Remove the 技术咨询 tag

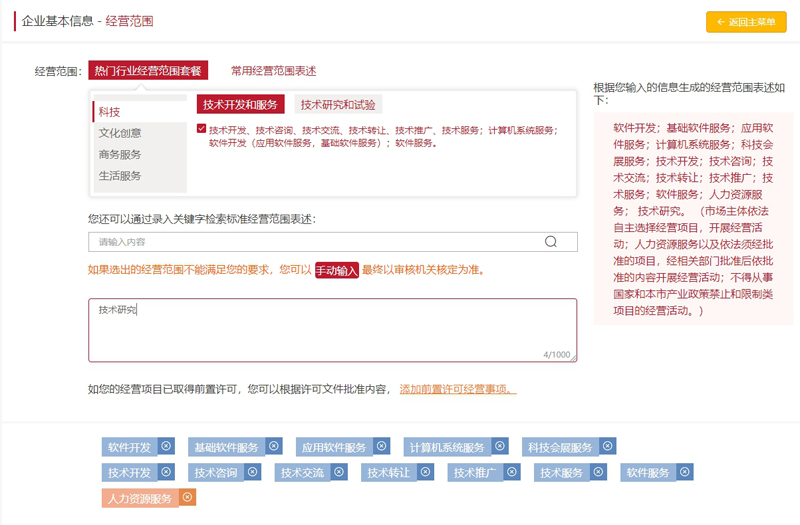click(x=252, y=472)
